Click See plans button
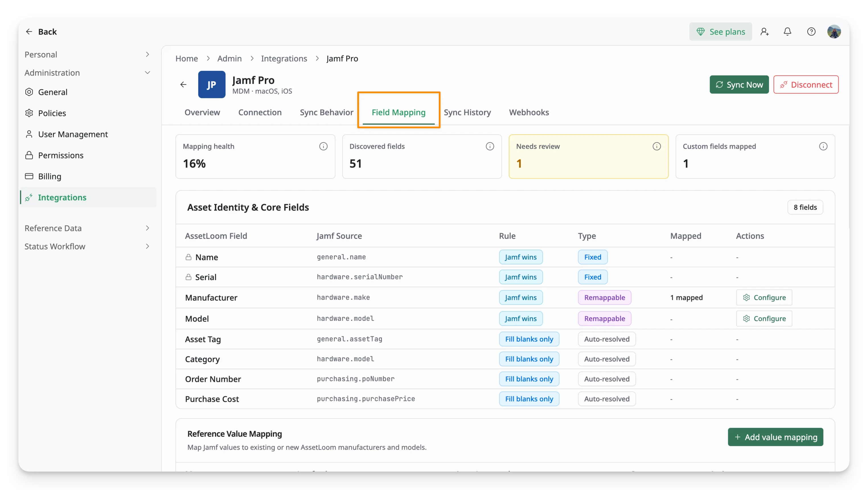The image size is (868, 490). pyautogui.click(x=721, y=32)
